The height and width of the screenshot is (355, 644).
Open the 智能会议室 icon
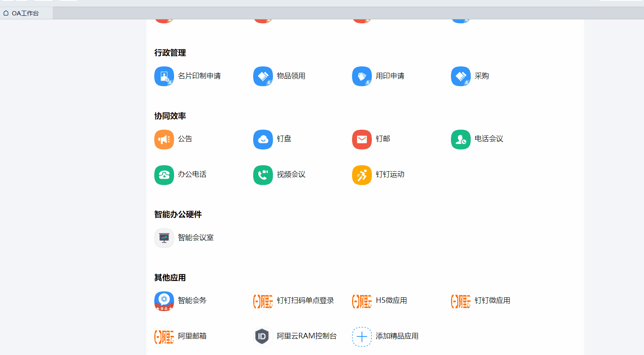coord(164,238)
